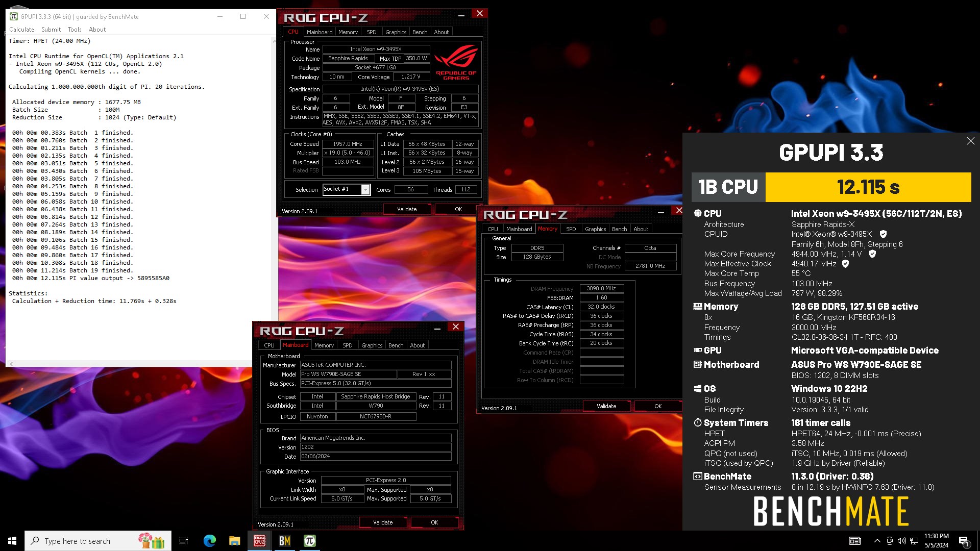Click the GPUPI horizontal scrollbar left arrow
Image resolution: width=980 pixels, height=551 pixels.
click(11, 364)
